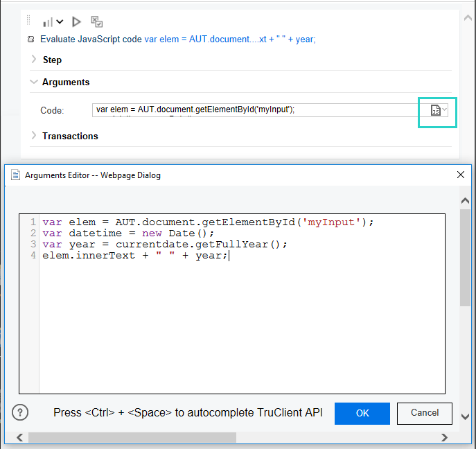
Task: Click the dialog document title icon
Action: [x=15, y=175]
